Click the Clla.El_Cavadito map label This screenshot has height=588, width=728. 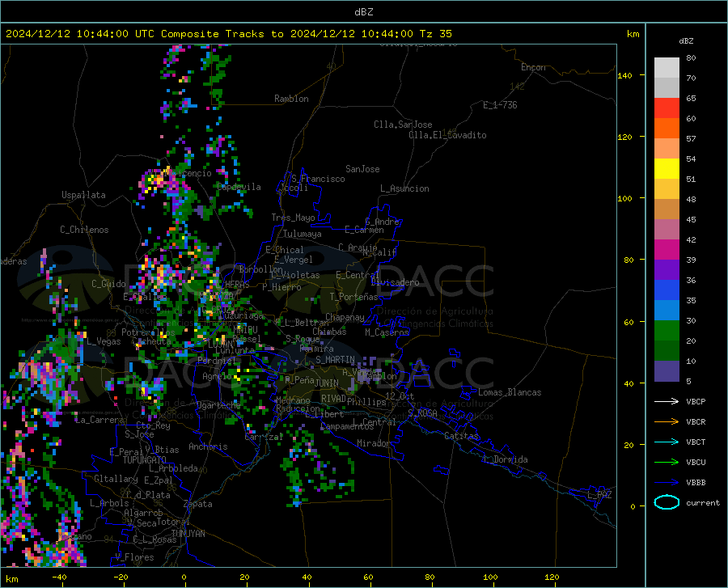(x=447, y=135)
